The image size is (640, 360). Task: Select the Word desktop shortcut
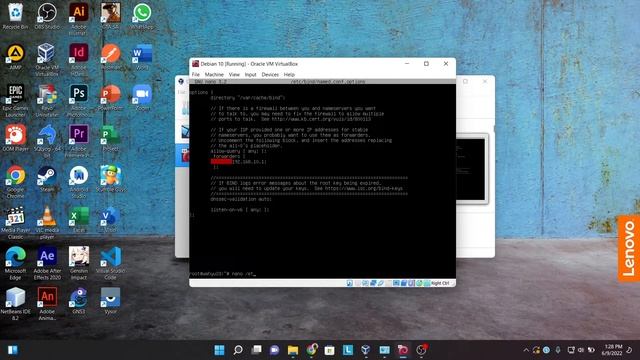pos(142,57)
